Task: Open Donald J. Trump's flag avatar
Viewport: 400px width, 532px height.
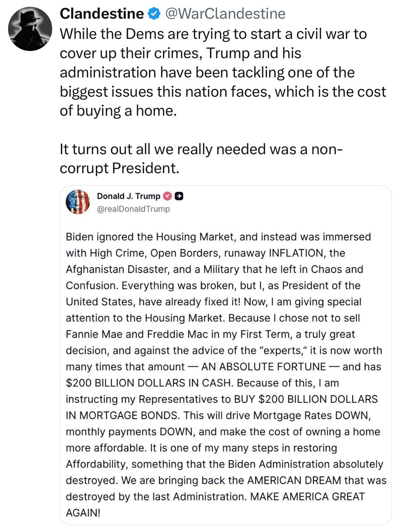Action: coord(78,202)
